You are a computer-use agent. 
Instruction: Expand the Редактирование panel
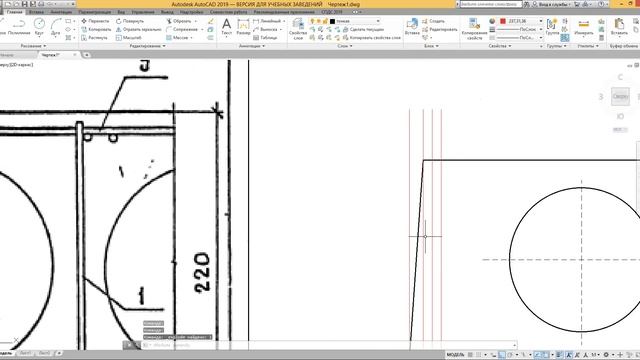tap(147, 46)
